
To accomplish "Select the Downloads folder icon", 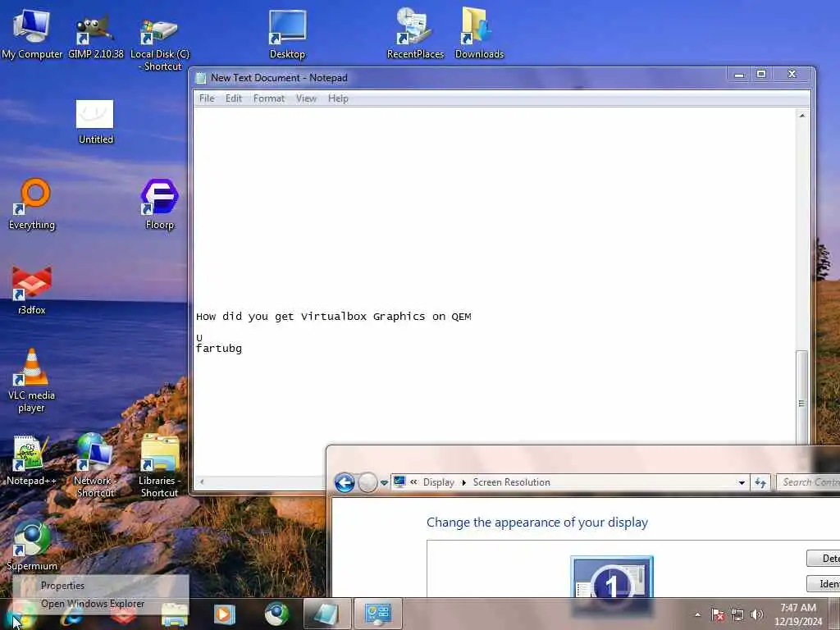I will (479, 33).
